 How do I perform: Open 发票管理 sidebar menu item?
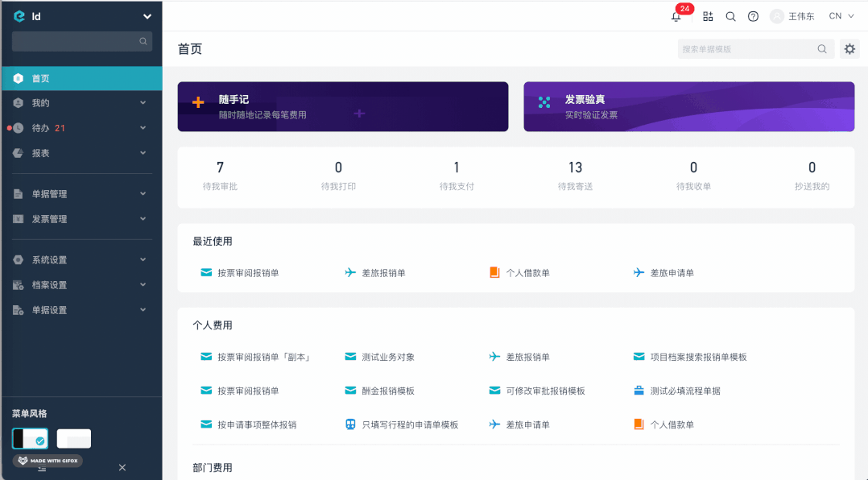tap(82, 219)
